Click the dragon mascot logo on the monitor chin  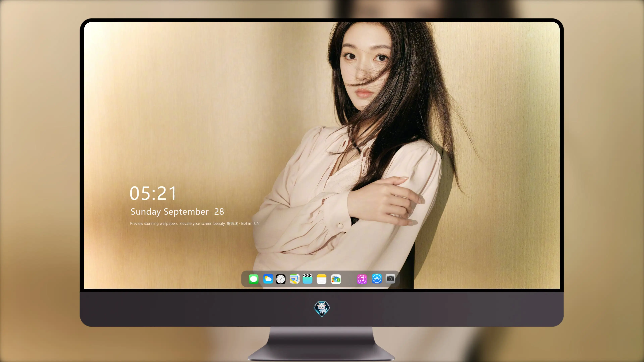[x=322, y=309]
